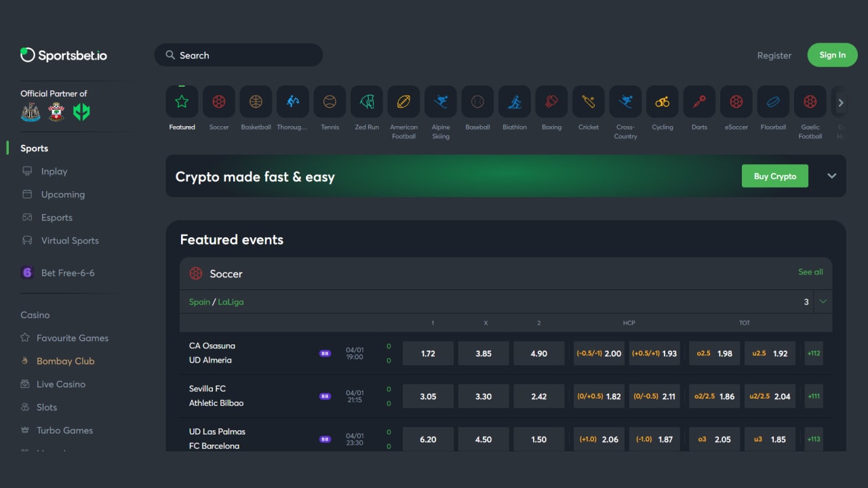Select home win odds 1.72 for Osasuna
Screen dimensions: 868x488
[x=428, y=353]
